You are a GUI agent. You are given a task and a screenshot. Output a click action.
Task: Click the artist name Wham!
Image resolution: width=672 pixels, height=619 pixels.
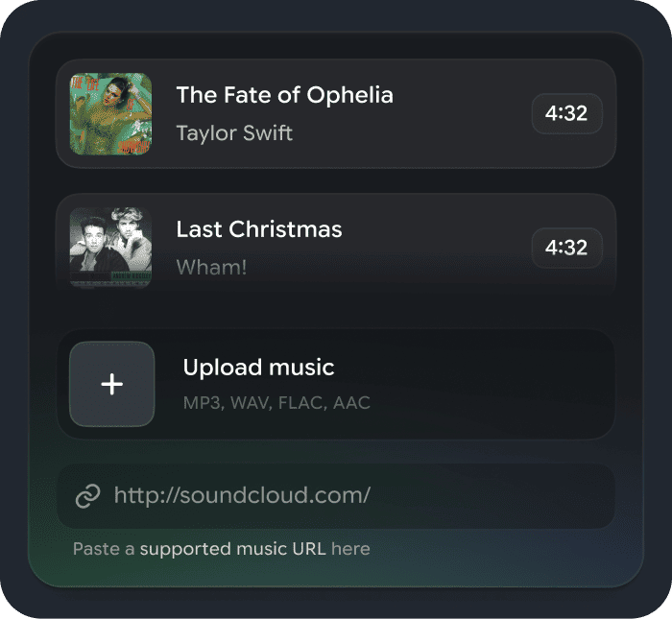pos(211,267)
